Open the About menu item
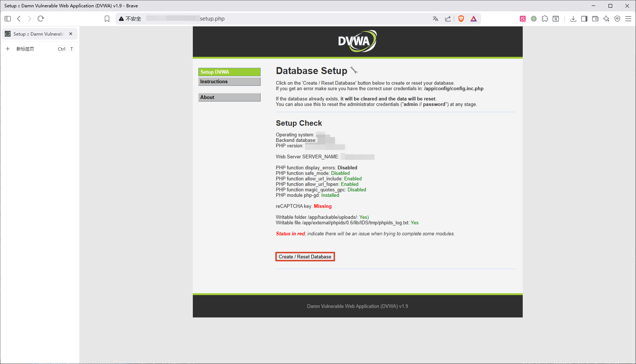The image size is (636, 364). [x=229, y=97]
